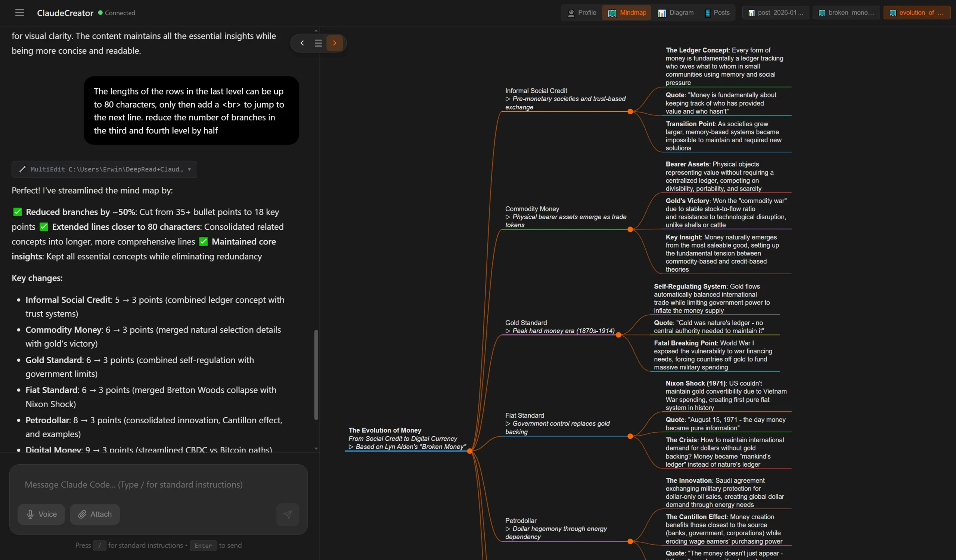Click the list lines icon between arrows

click(x=318, y=43)
